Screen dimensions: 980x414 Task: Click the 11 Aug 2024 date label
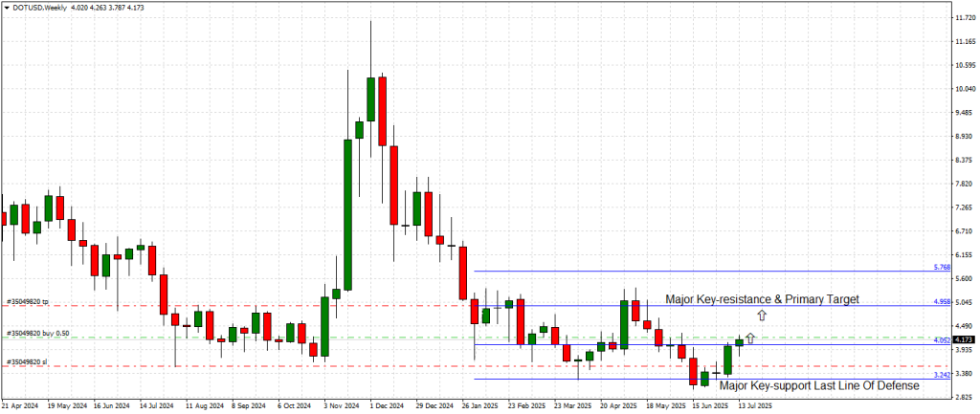pyautogui.click(x=205, y=405)
